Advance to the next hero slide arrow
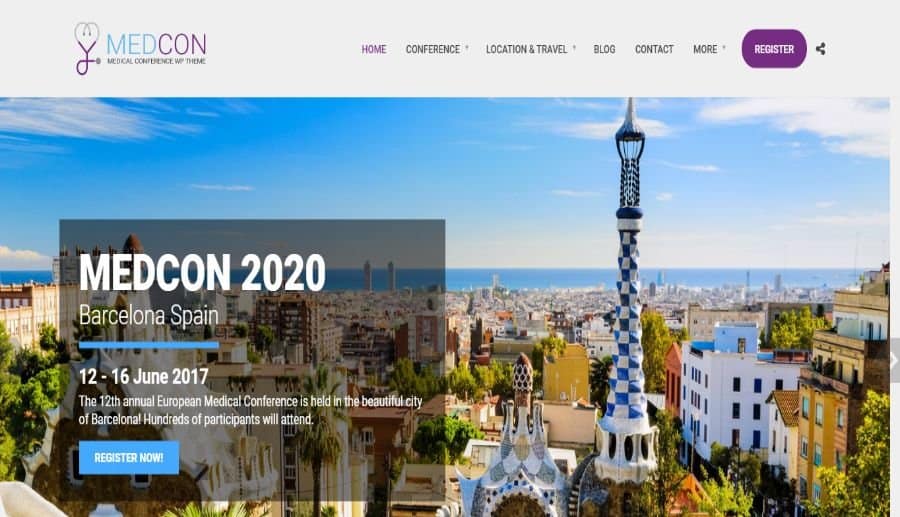The height and width of the screenshot is (517, 900). click(894, 360)
